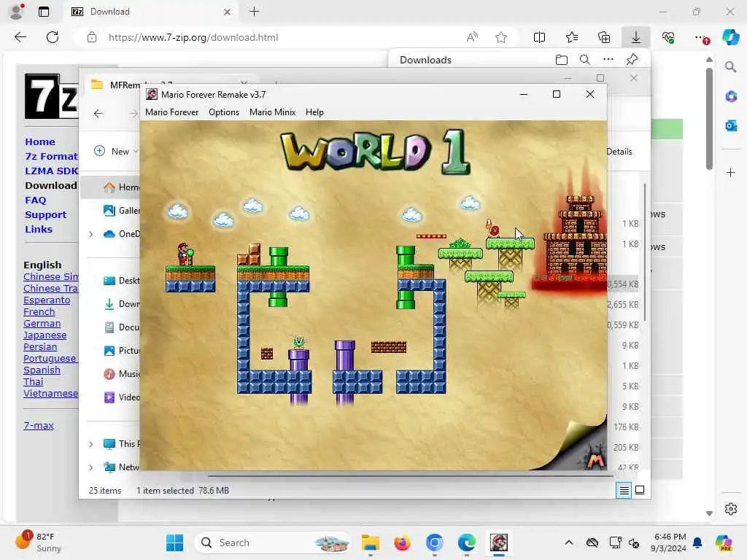Open the 7z Format link
Screen dimensions: 747x560
pos(51,156)
